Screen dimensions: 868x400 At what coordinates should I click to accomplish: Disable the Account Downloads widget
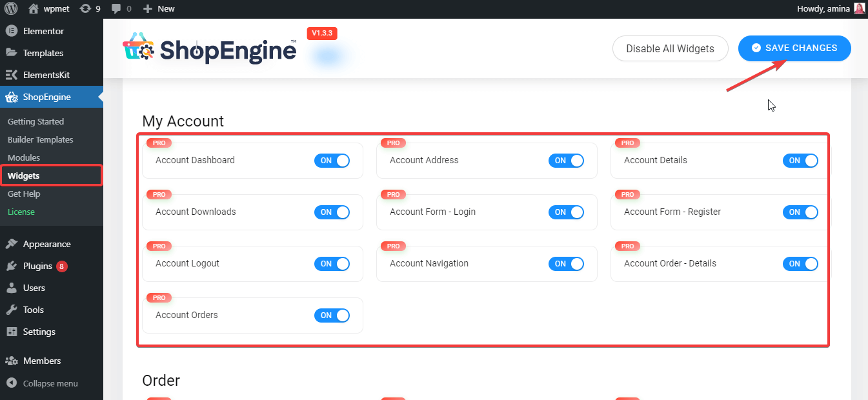pos(332,212)
